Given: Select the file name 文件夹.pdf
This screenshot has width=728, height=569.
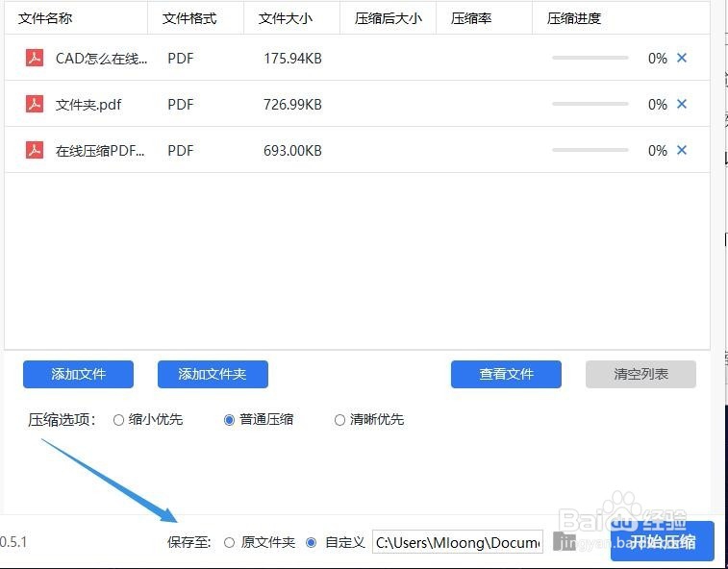Looking at the screenshot, I should point(88,105).
